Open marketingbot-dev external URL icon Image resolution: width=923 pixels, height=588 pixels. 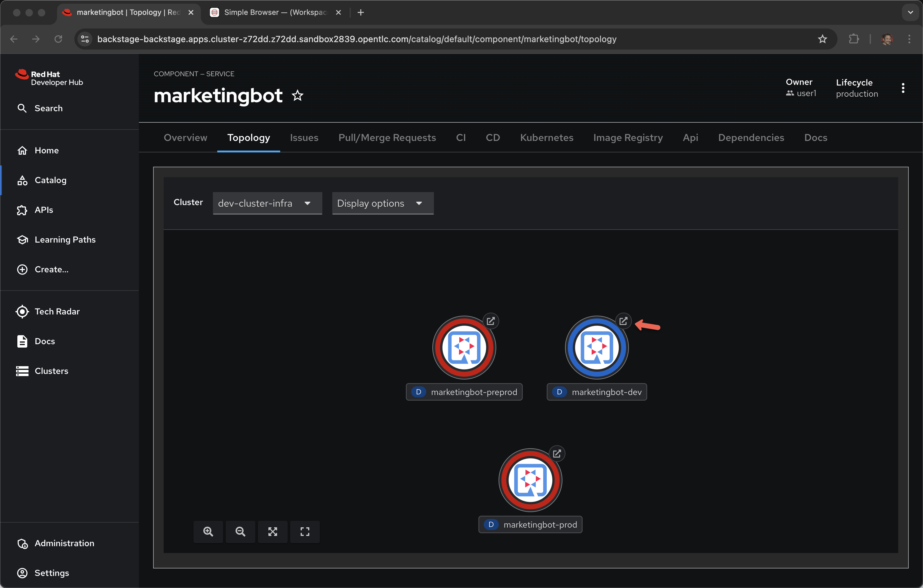coord(623,321)
